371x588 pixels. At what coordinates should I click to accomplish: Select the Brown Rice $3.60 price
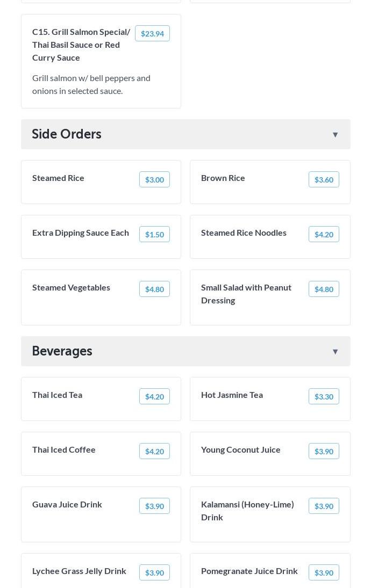tap(324, 180)
